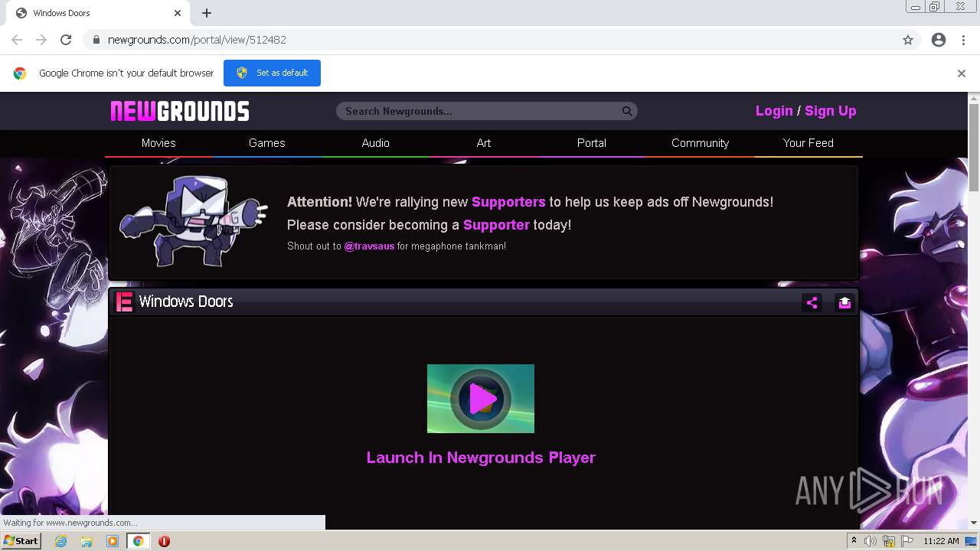Click the first Supporters link

(x=508, y=202)
